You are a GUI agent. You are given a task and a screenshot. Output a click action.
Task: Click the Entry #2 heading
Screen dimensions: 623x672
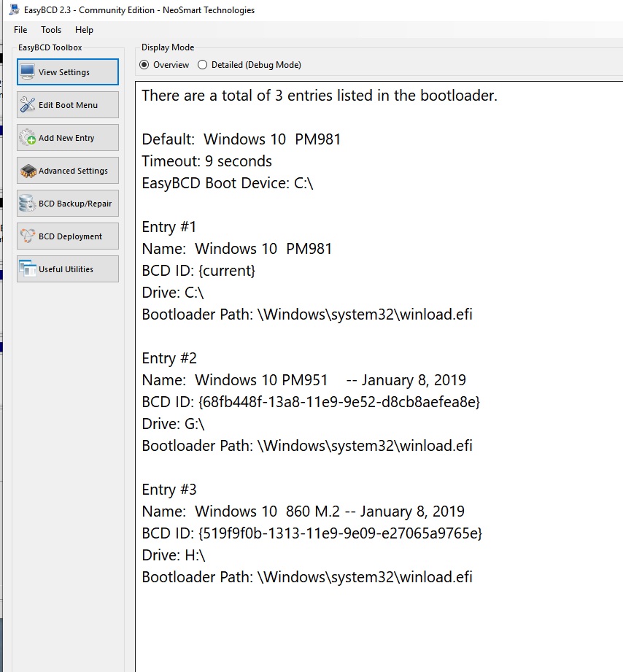[x=169, y=358]
